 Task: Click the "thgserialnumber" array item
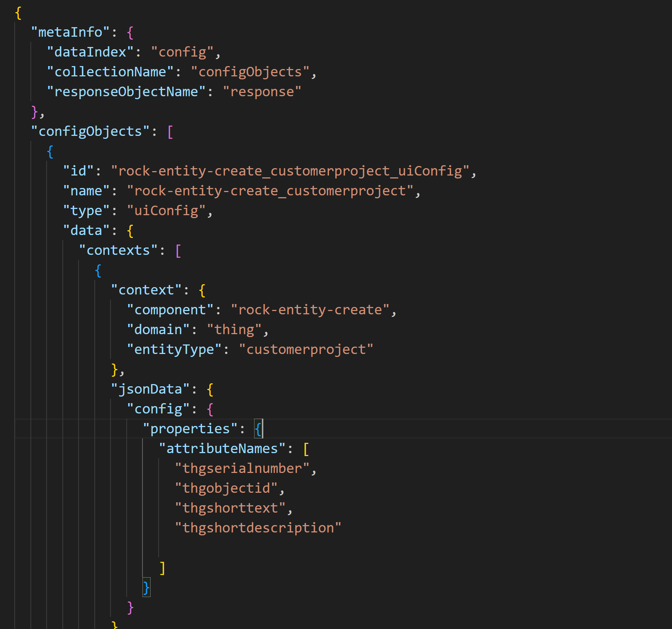coord(242,469)
